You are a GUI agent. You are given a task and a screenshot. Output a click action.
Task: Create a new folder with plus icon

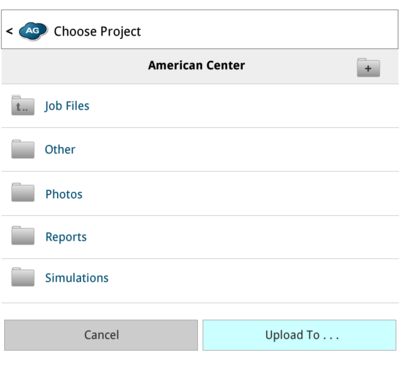click(x=368, y=68)
